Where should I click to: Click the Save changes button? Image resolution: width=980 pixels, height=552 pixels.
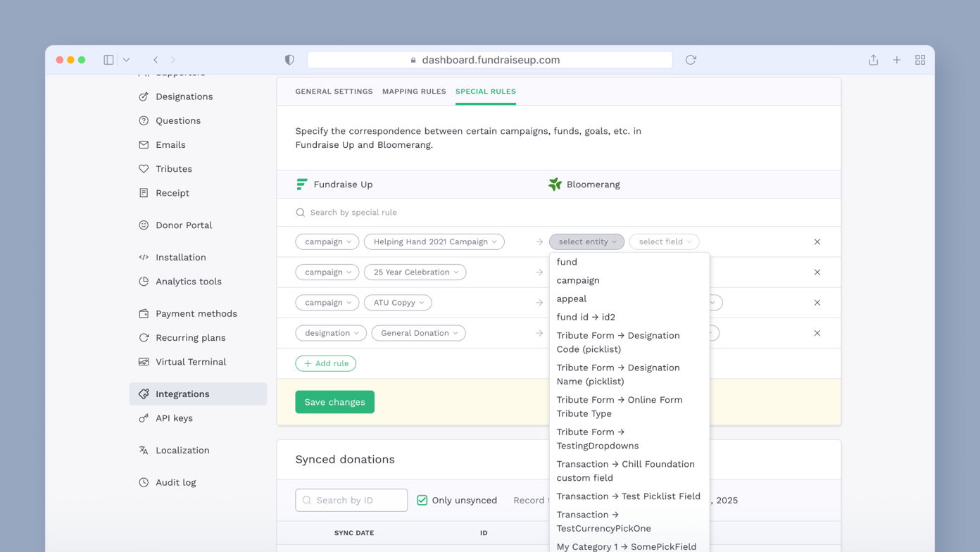334,401
